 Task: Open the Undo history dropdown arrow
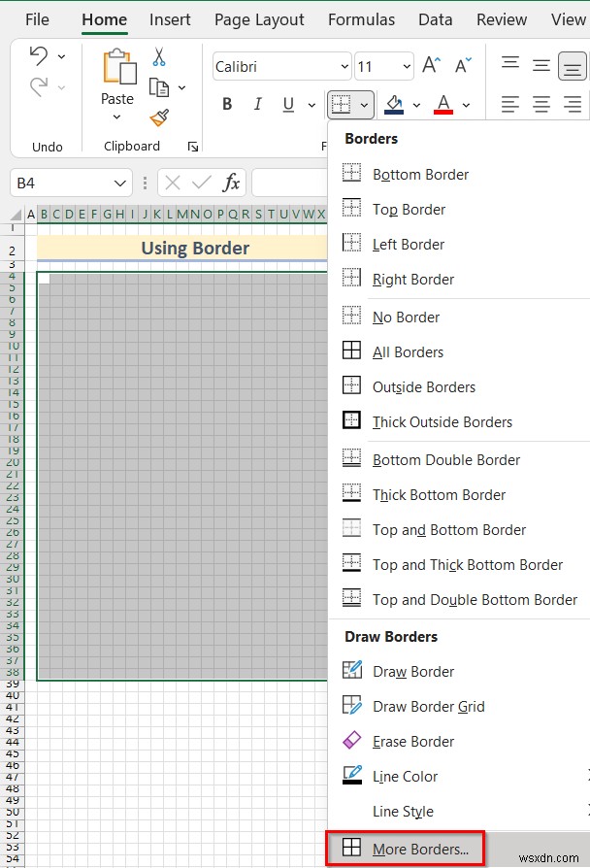pos(61,56)
